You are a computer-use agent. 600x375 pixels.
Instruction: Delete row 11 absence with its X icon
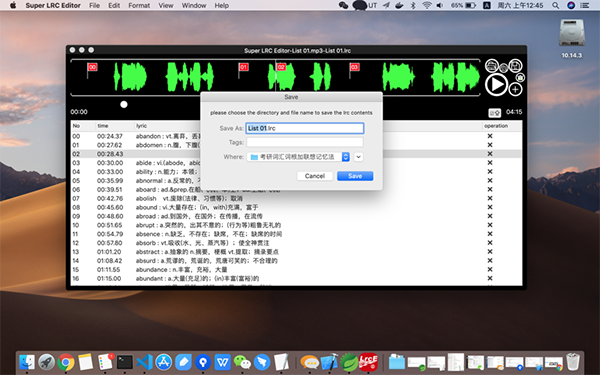tap(490, 234)
